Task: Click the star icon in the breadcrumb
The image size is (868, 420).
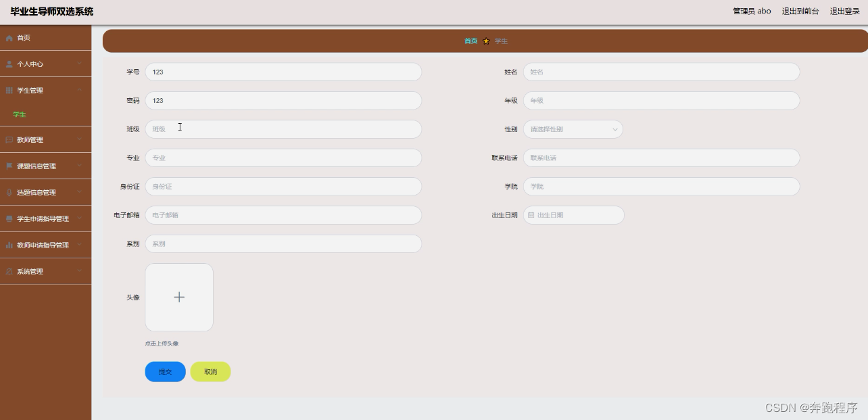Action: (486, 41)
